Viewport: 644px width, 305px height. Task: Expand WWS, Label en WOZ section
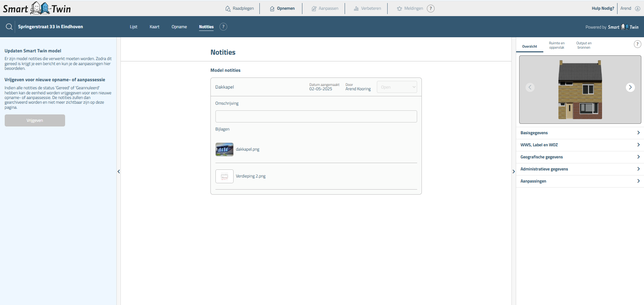(580, 145)
